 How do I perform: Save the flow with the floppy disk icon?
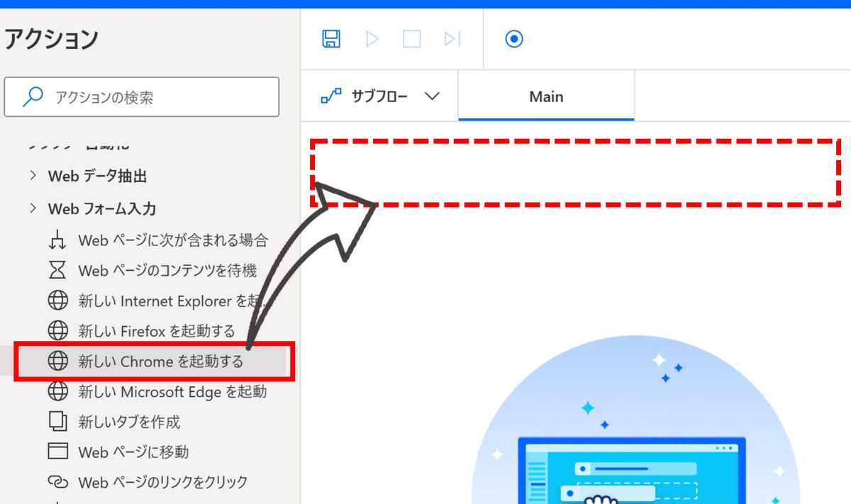(x=330, y=38)
